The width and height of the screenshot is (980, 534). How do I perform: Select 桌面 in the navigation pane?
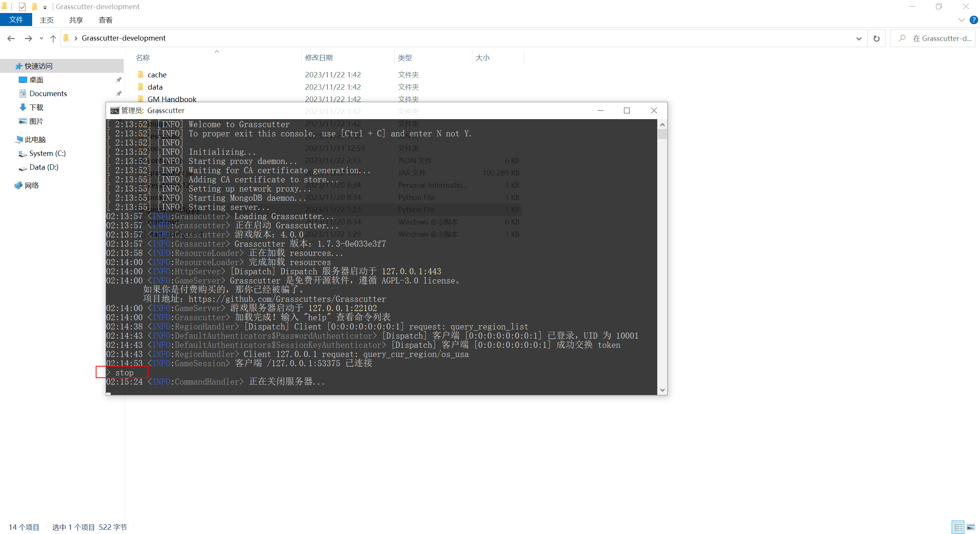coord(36,80)
